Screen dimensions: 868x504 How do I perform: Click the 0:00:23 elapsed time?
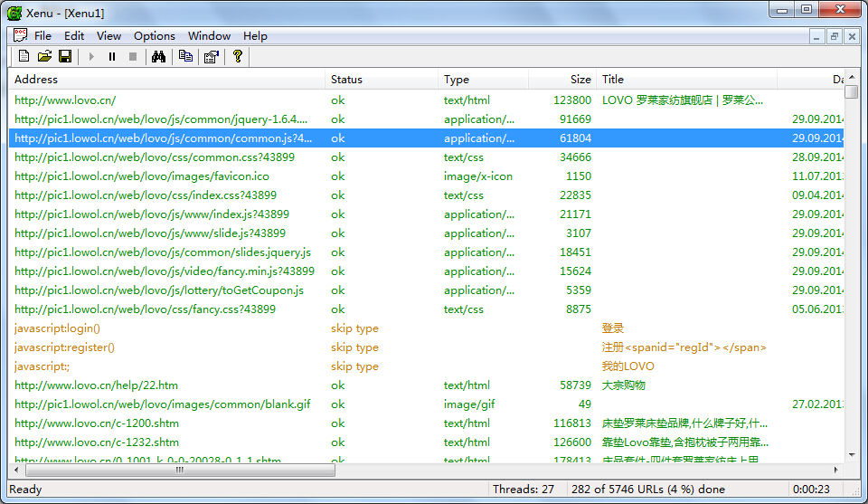click(811, 489)
